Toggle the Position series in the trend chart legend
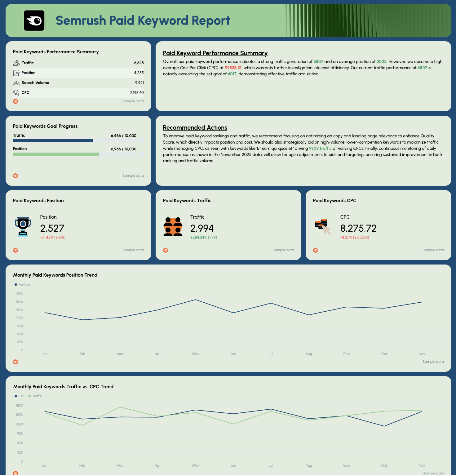Screen dimensions: 456x476 click(x=22, y=284)
